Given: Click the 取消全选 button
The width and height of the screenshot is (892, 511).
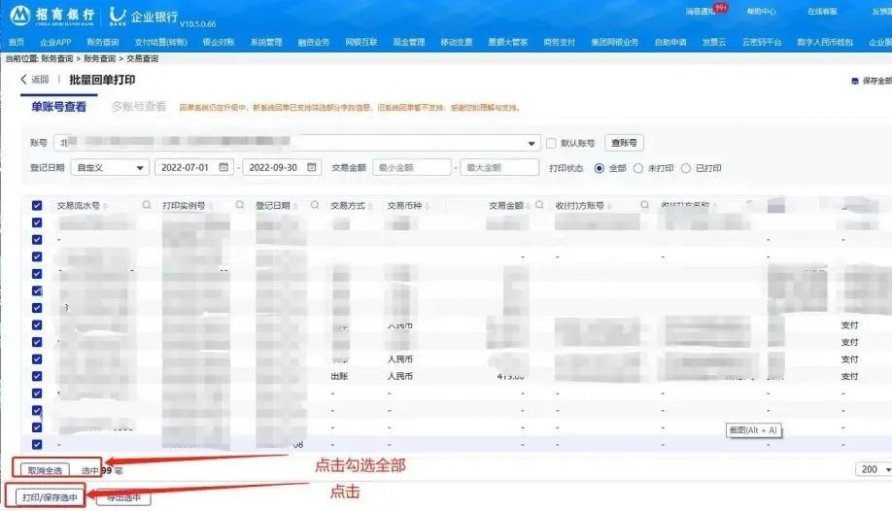Looking at the screenshot, I should click(x=45, y=471).
